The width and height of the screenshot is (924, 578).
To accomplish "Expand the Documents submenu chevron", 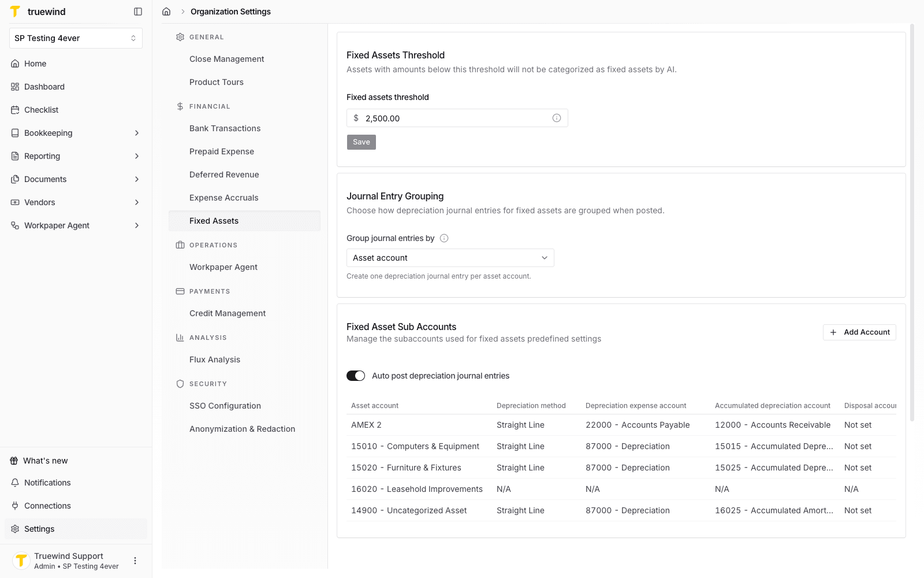I will (137, 179).
